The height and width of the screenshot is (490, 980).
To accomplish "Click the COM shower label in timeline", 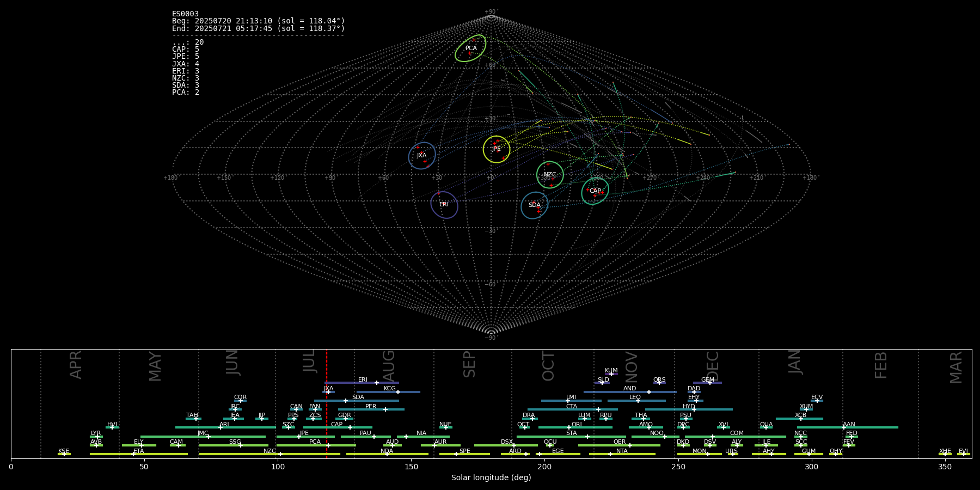I will (737, 433).
